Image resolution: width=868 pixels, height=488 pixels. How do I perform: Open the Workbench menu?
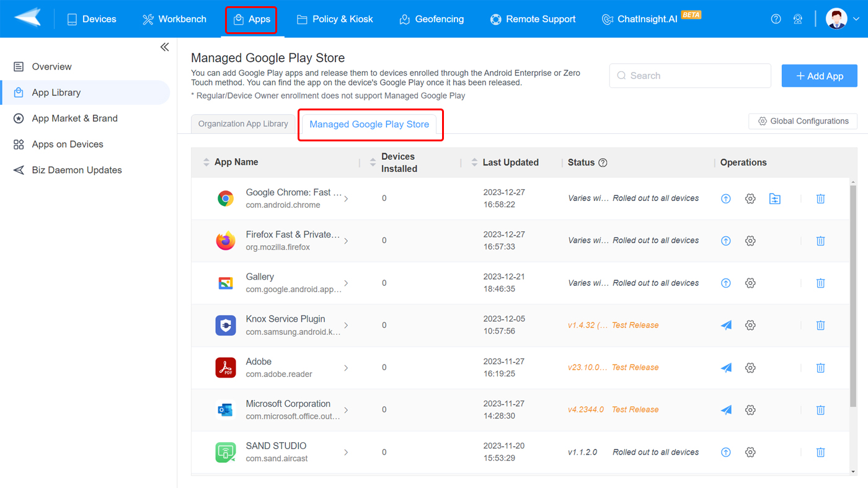tap(174, 19)
